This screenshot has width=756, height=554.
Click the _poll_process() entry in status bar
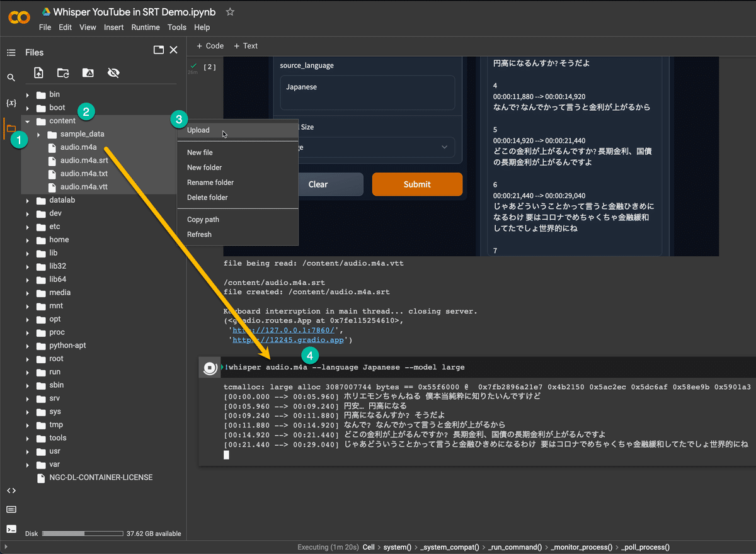click(644, 548)
